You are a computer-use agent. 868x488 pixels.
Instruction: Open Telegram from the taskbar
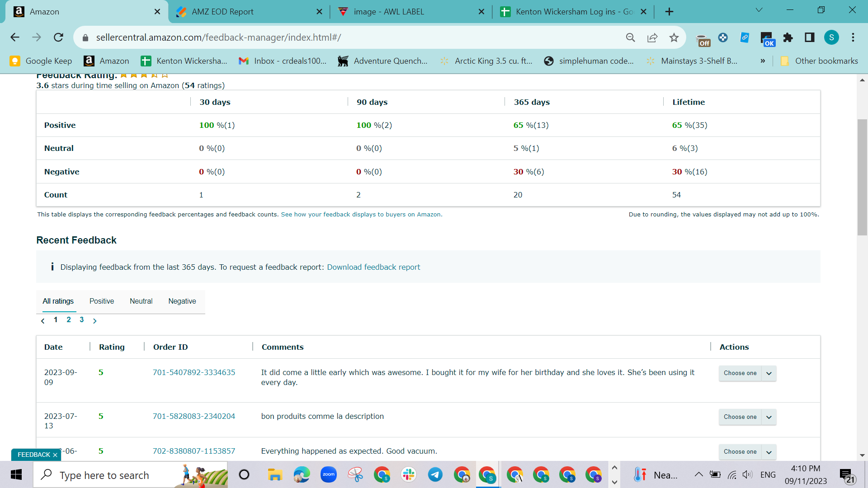coord(435,474)
